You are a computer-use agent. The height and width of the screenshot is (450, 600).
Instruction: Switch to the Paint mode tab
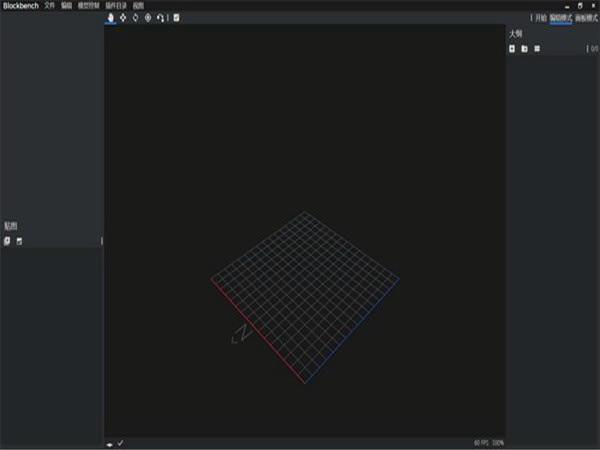click(586, 18)
